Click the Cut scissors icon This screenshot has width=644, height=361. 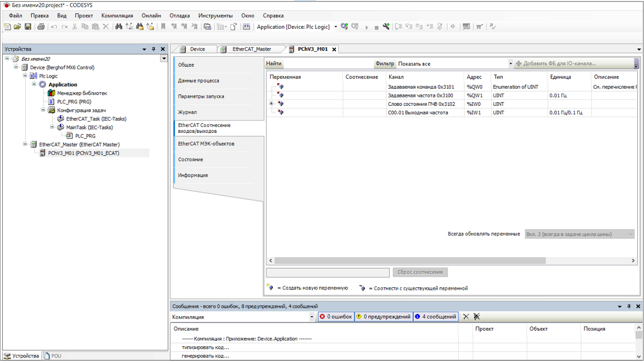point(75,27)
